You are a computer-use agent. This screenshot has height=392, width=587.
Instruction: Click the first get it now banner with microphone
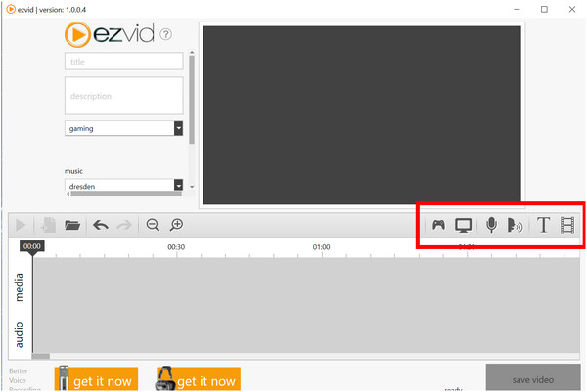click(96, 379)
